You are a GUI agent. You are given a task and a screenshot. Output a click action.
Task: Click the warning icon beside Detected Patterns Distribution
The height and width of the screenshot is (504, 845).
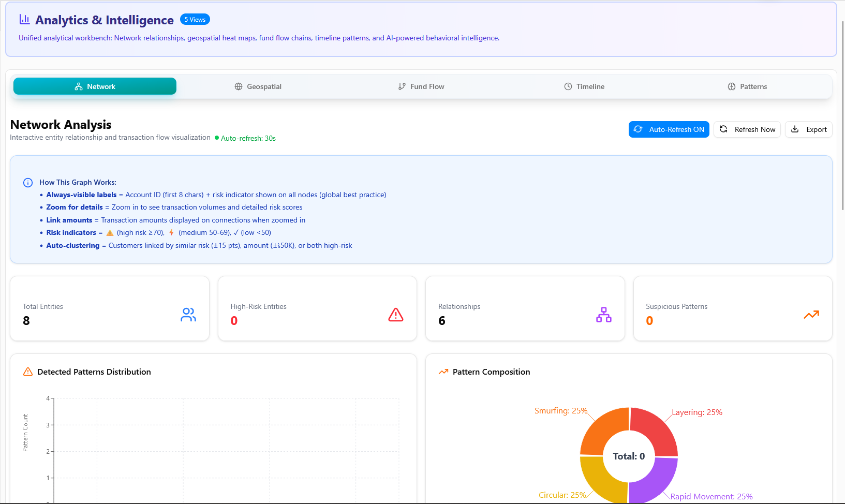pos(28,372)
